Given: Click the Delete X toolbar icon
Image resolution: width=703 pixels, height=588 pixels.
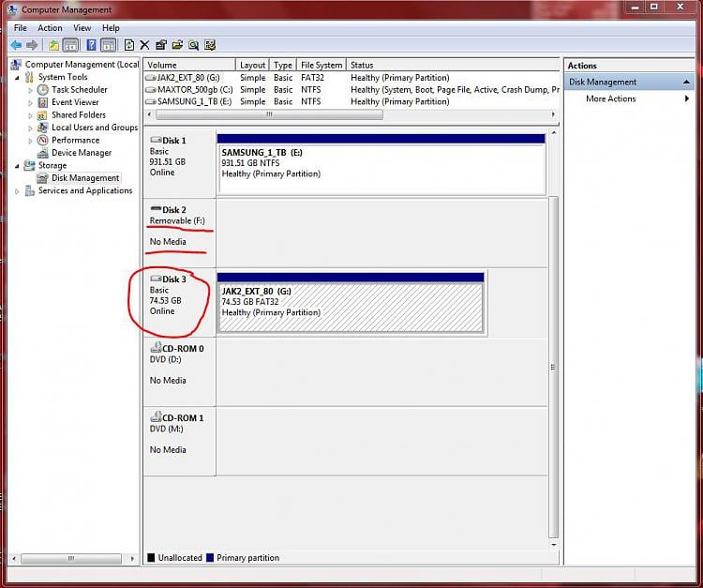Looking at the screenshot, I should pos(144,45).
